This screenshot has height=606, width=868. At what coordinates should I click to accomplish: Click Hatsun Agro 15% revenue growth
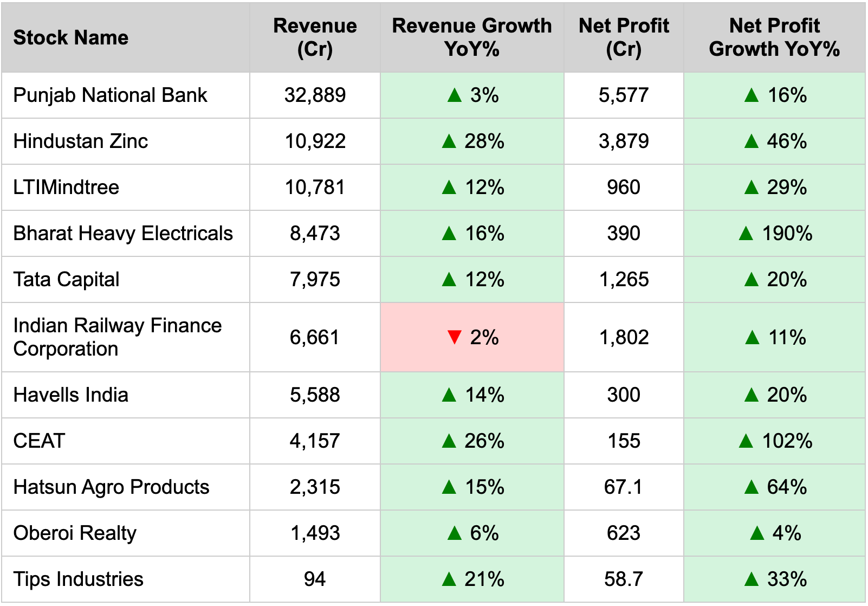pos(472,487)
